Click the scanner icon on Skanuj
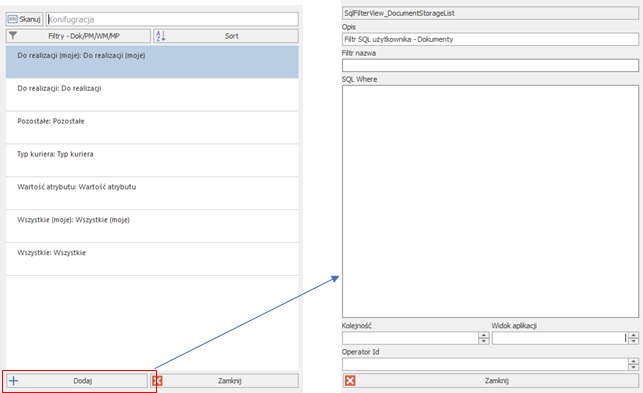Image resolution: width=643 pixels, height=393 pixels. (13, 19)
